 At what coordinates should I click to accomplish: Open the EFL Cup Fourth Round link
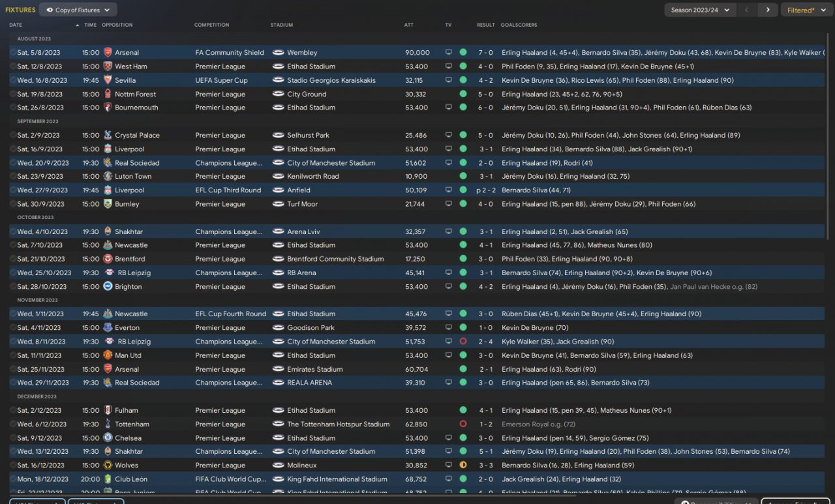point(231,314)
